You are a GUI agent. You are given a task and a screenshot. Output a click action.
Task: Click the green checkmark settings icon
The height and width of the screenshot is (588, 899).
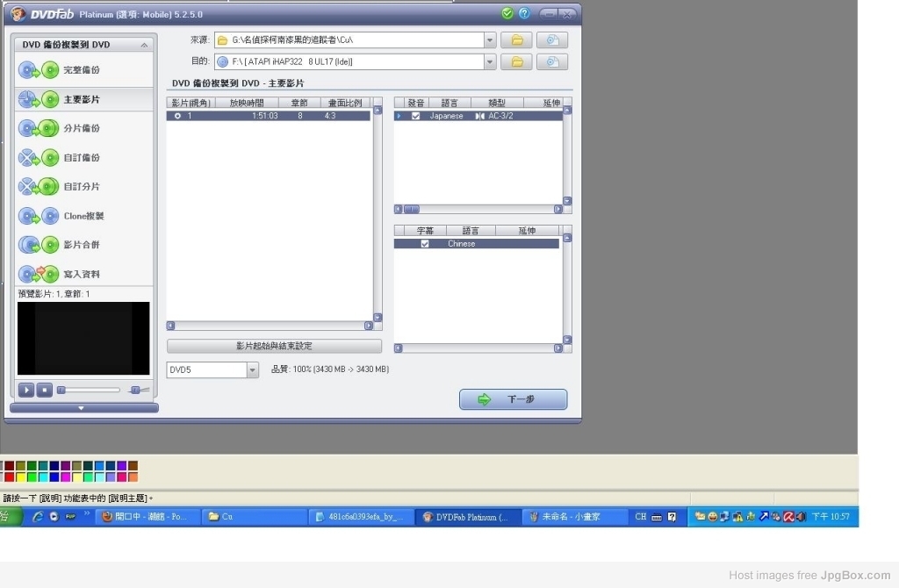507,14
